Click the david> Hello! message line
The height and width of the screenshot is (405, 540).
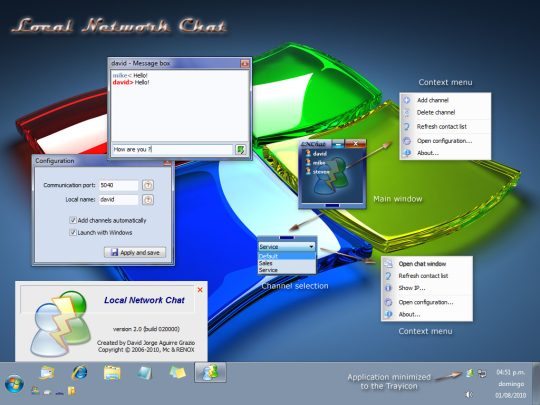click(x=131, y=82)
